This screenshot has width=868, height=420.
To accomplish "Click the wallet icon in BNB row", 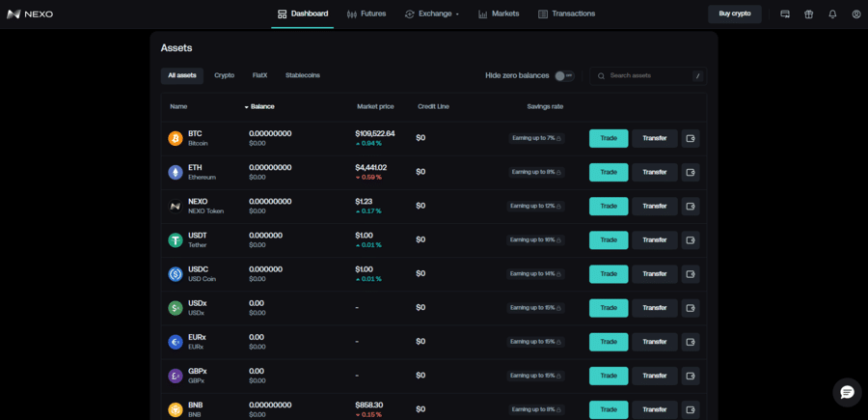I will [x=691, y=409].
